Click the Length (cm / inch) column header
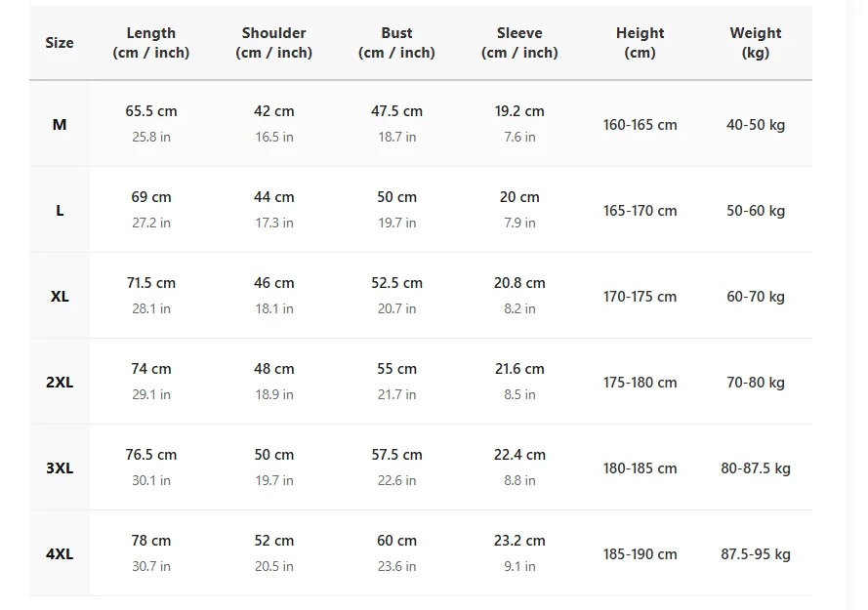The width and height of the screenshot is (868, 610). 151,43
